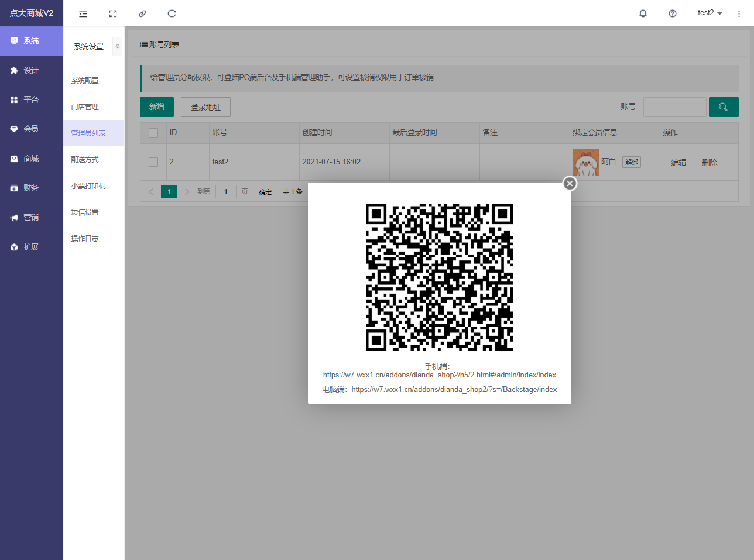Viewport: 754px width, 560px height.
Task: Open the 商城 sidebar section
Action: click(32, 159)
